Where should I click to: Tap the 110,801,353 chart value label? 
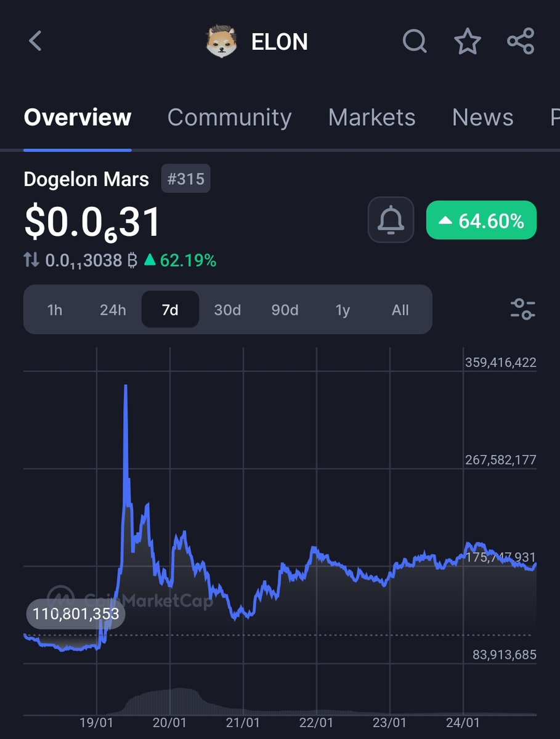76,614
